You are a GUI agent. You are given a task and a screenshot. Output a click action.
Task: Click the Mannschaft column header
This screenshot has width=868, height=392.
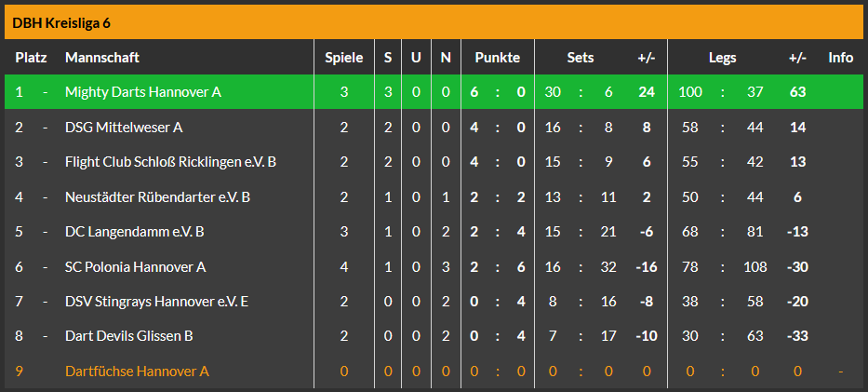click(x=102, y=58)
